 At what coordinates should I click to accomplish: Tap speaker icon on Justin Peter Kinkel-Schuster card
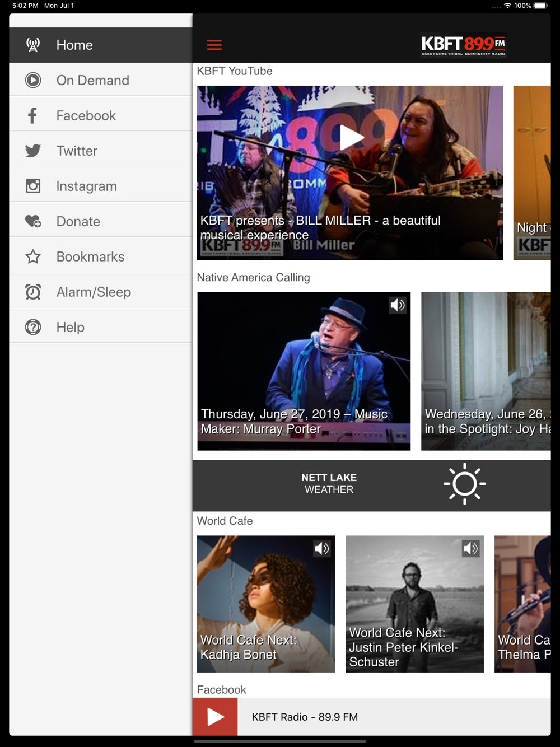[471, 548]
